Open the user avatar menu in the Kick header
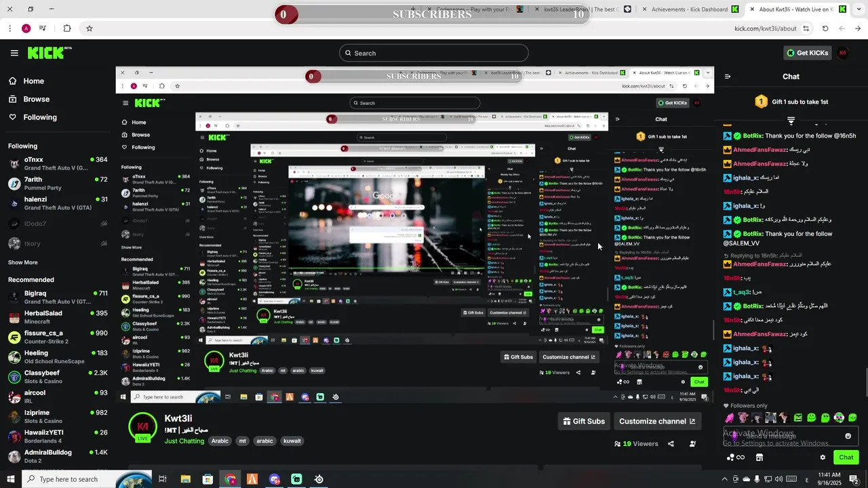The image size is (868, 488). [843, 53]
